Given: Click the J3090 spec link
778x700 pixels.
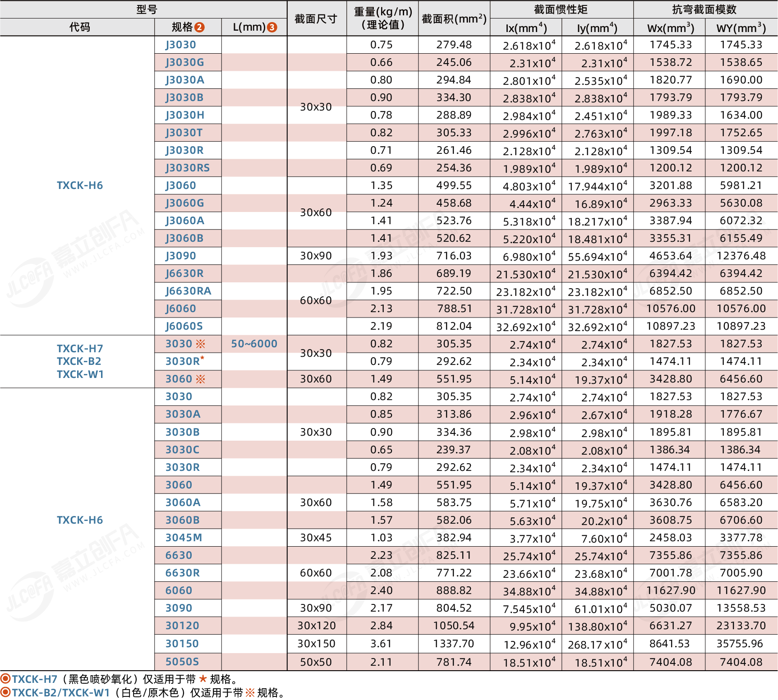Looking at the screenshot, I should point(180,256).
